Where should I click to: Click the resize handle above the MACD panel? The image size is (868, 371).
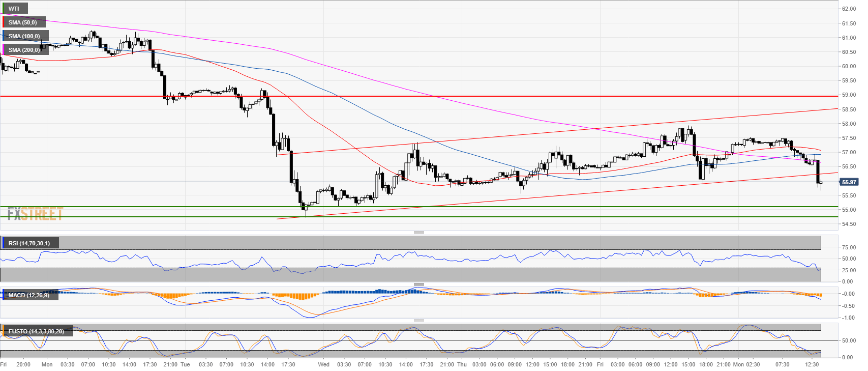(418, 284)
